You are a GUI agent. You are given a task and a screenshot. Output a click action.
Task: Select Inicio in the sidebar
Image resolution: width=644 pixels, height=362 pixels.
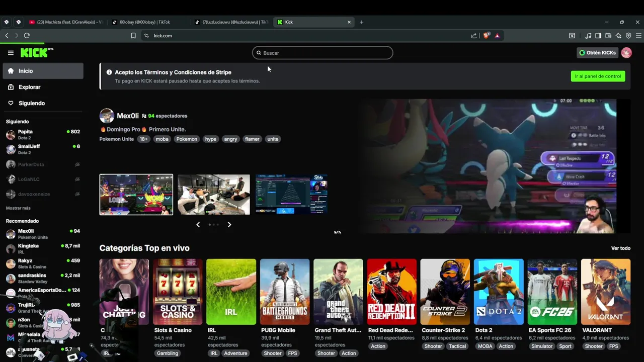tap(43, 71)
